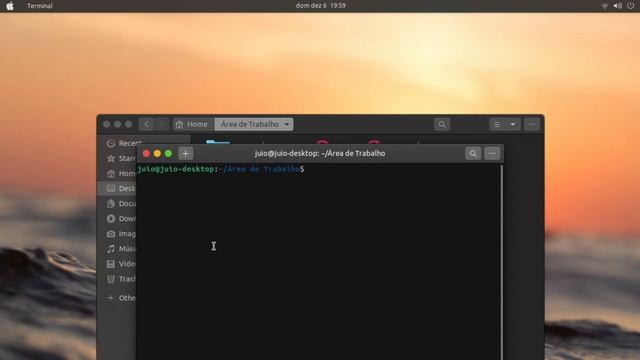Select Home in file manager path bar

(192, 124)
